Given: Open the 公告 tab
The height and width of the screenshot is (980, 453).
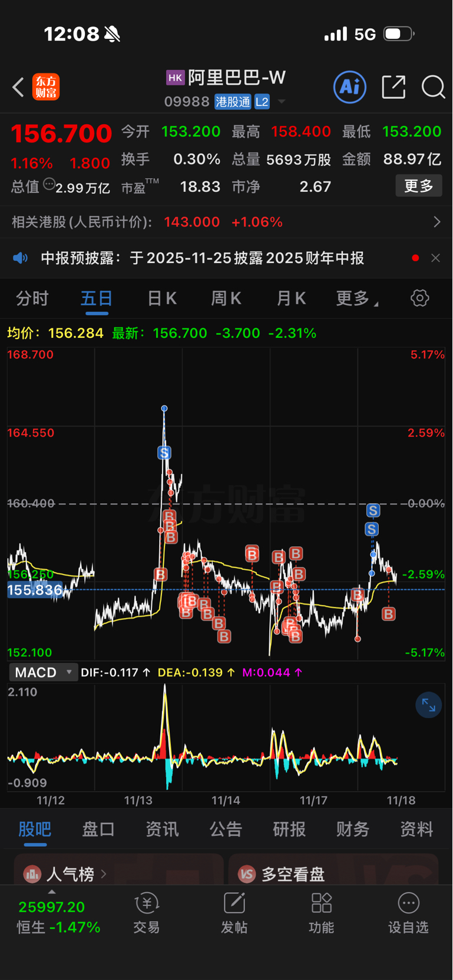Looking at the screenshot, I should [226, 829].
